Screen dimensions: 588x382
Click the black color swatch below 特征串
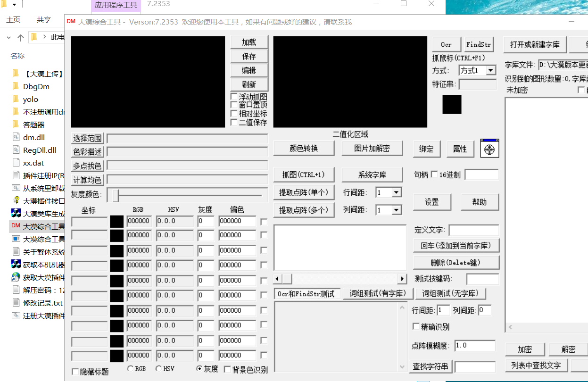(x=452, y=104)
